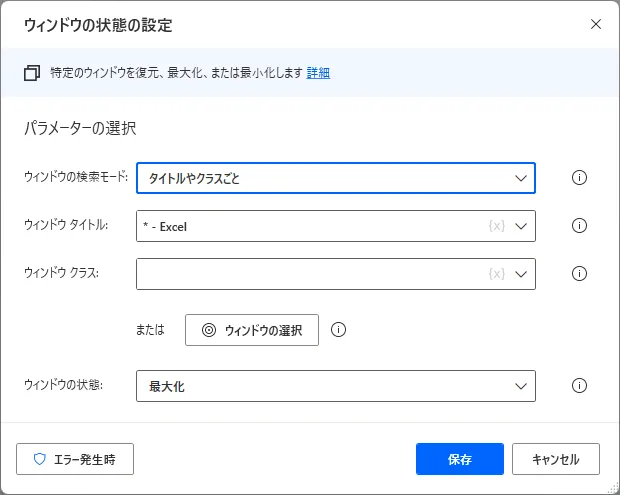Click into the ウィンドウ タイトル text field

click(x=310, y=226)
